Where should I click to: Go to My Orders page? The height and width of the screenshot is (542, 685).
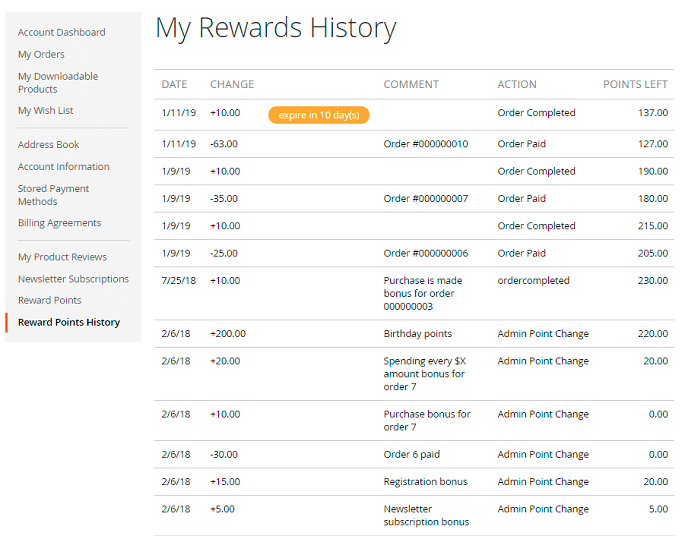[x=41, y=54]
